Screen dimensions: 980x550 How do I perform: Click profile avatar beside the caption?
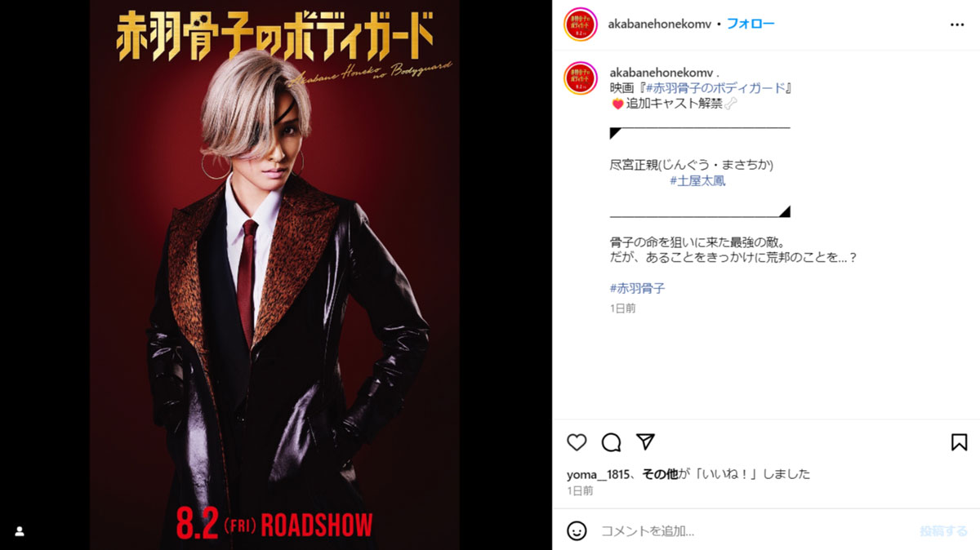coord(581,76)
